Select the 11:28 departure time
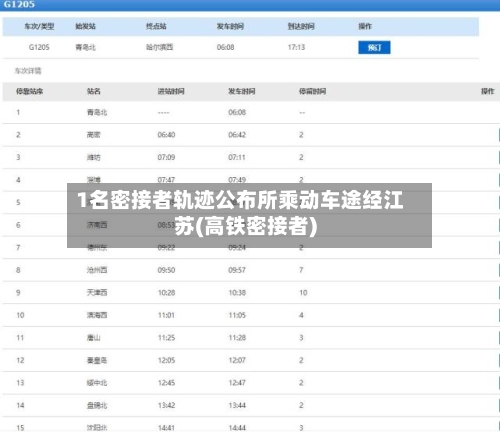The width and height of the screenshot is (500, 432). [237, 338]
